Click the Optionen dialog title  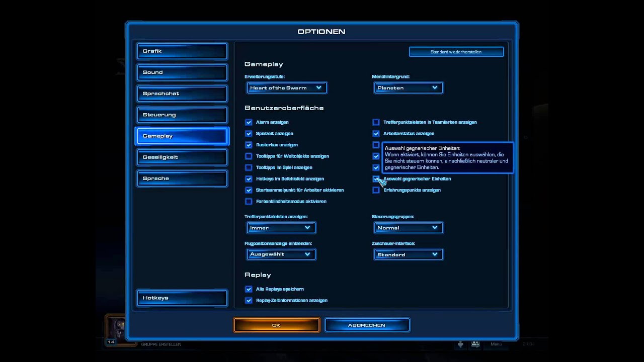[x=321, y=32]
